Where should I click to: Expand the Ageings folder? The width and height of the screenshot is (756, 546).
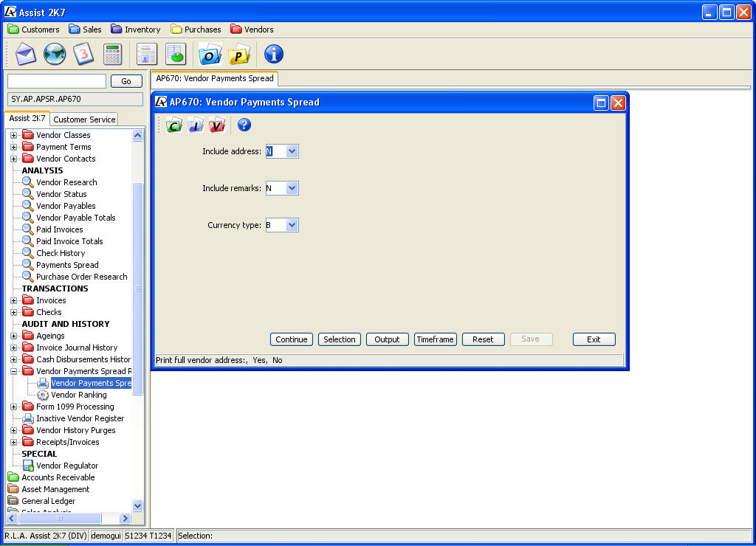pos(13,336)
